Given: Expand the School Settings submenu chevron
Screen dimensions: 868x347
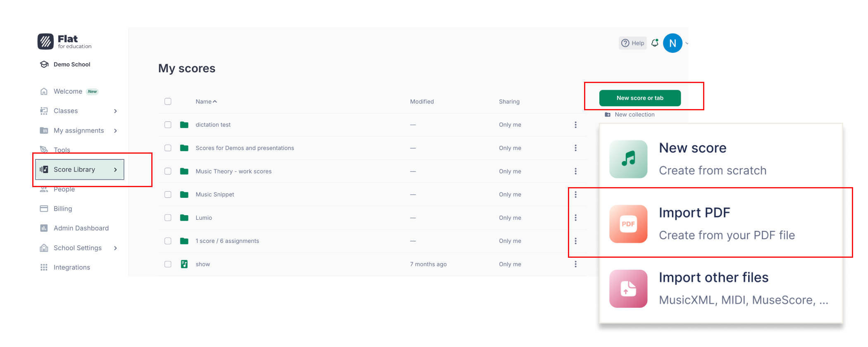Looking at the screenshot, I should [115, 248].
